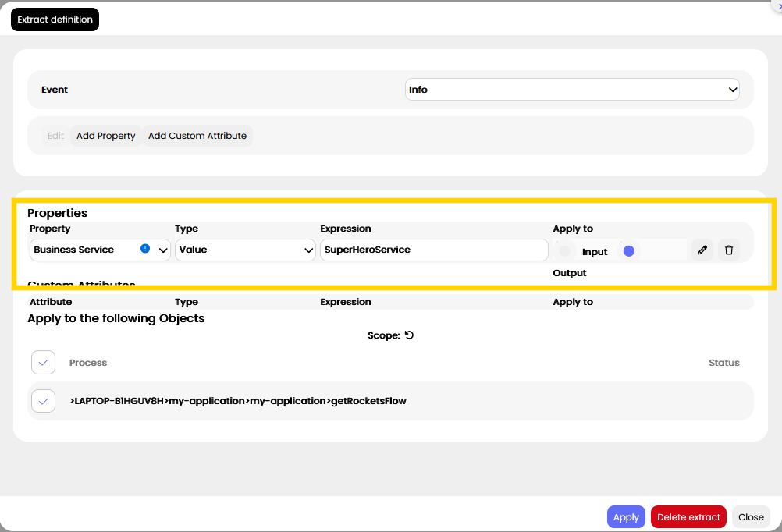Click the Add Property menu item
This screenshot has width=782, height=532.
click(x=105, y=136)
